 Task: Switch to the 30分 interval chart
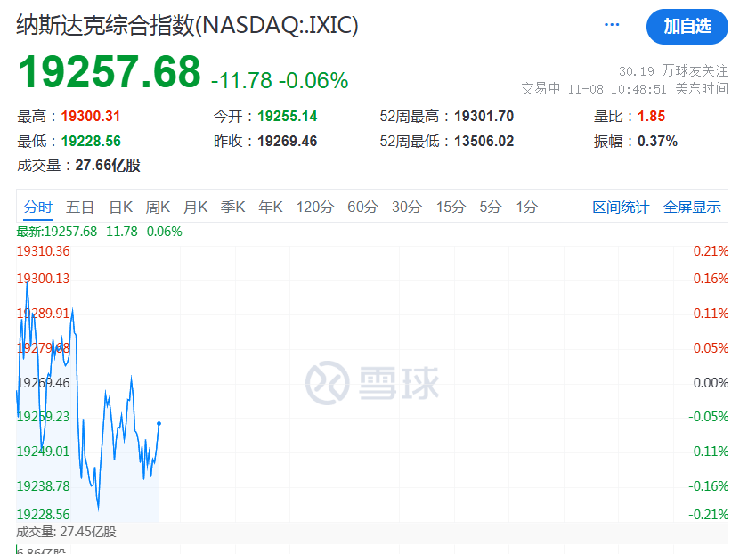click(x=405, y=206)
